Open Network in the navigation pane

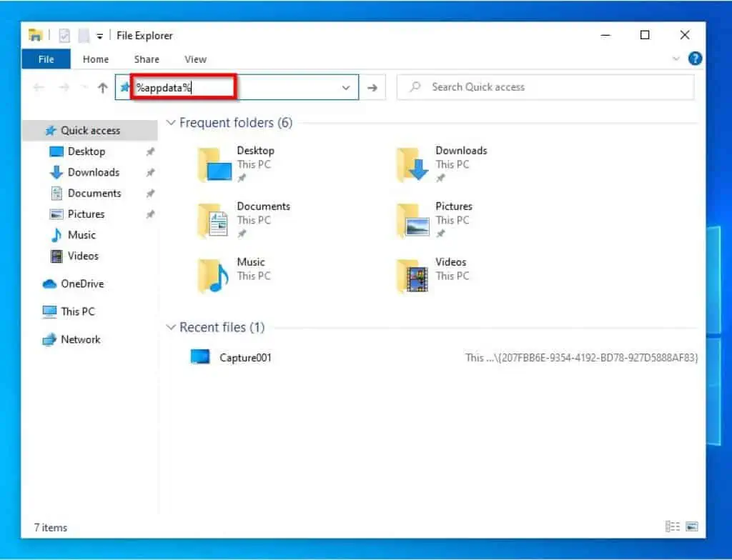80,339
